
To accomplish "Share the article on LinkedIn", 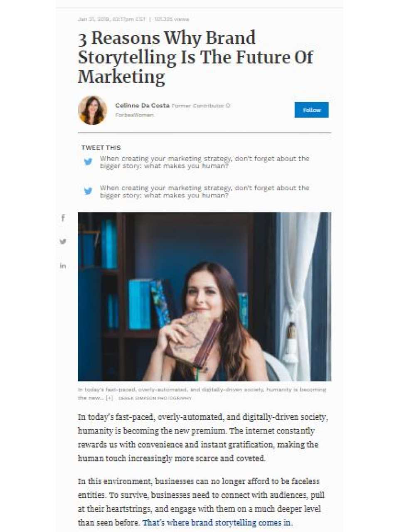I will (63, 266).
